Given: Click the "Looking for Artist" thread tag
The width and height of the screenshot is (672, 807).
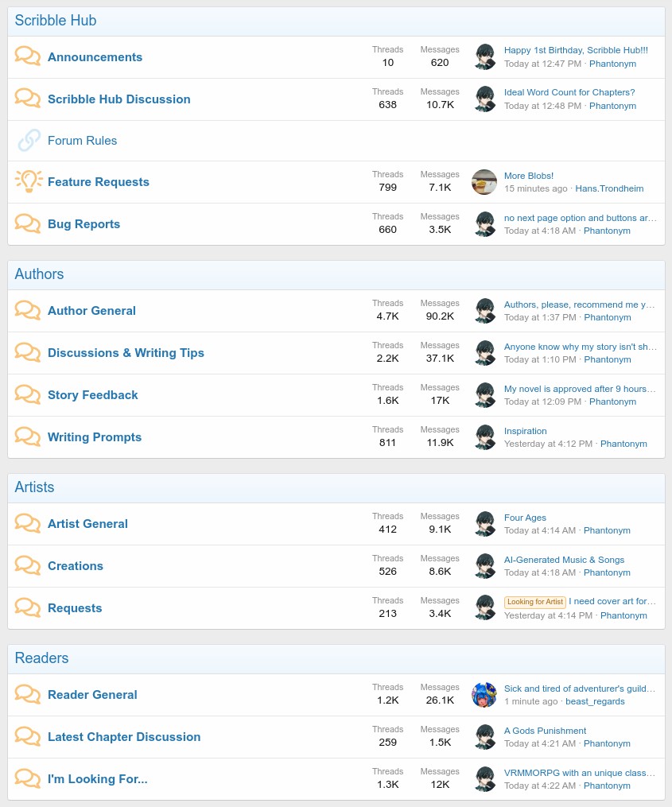Looking at the screenshot, I should pos(534,602).
